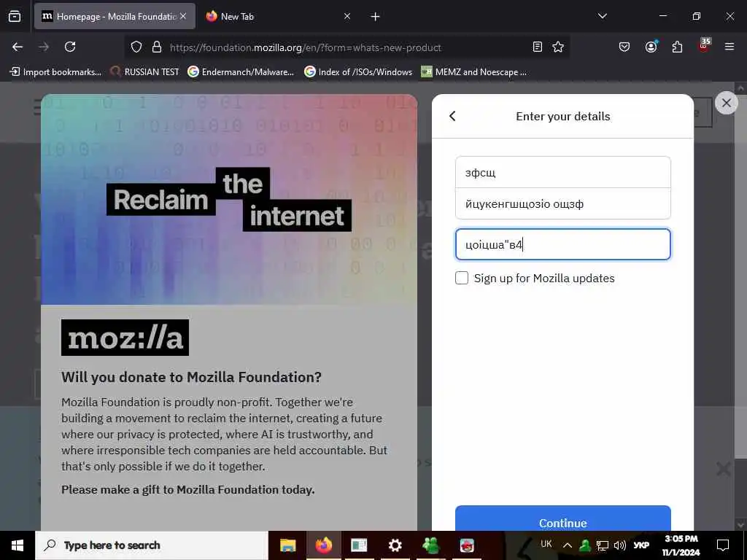Viewport: 747px width, 560px height.
Task: Bookmark this page with star icon
Action: [x=558, y=47]
